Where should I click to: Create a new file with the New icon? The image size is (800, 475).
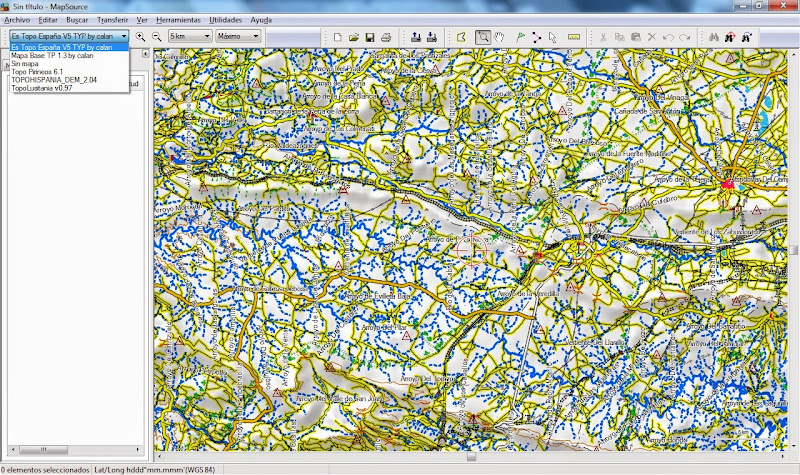pyautogui.click(x=337, y=37)
